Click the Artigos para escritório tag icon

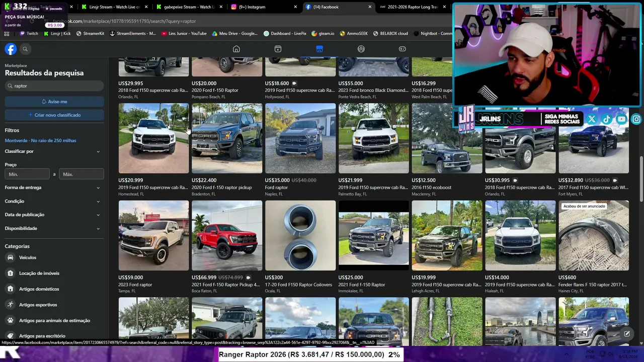(10, 336)
